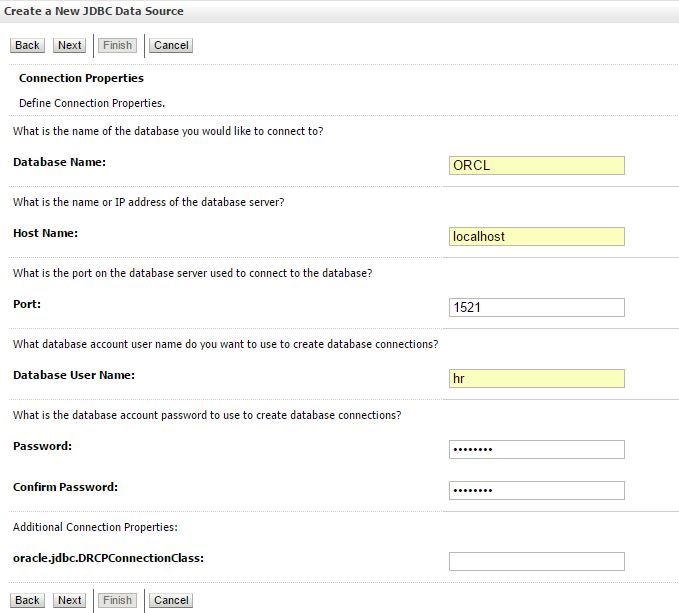Click the Back button above Connection Properties heading
Viewport: 679px width, 613px height.
27,45
